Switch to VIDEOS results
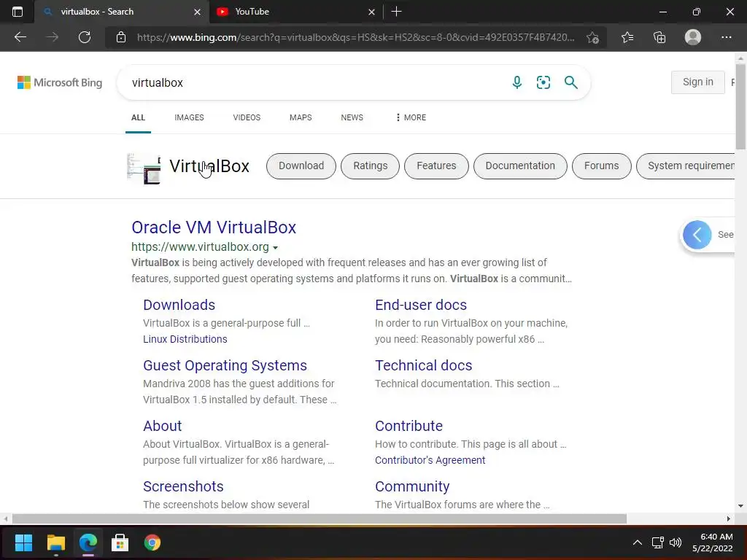The height and width of the screenshot is (560, 747). 247,117
